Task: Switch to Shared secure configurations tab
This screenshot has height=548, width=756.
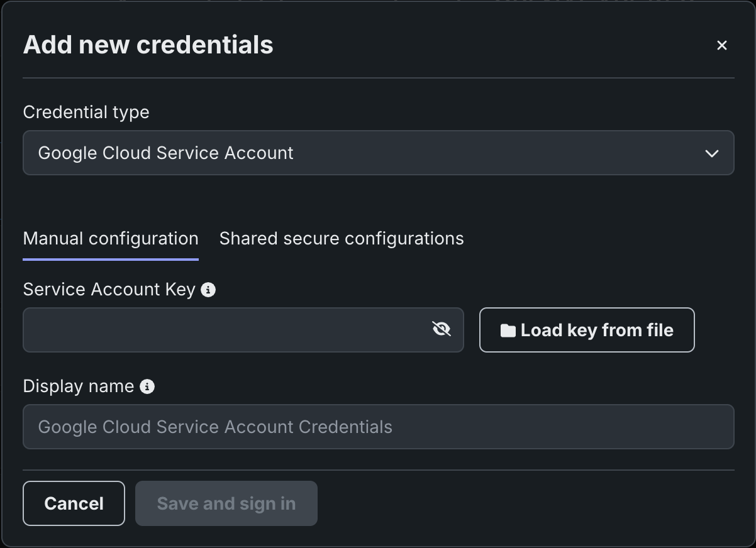Action: tap(342, 239)
